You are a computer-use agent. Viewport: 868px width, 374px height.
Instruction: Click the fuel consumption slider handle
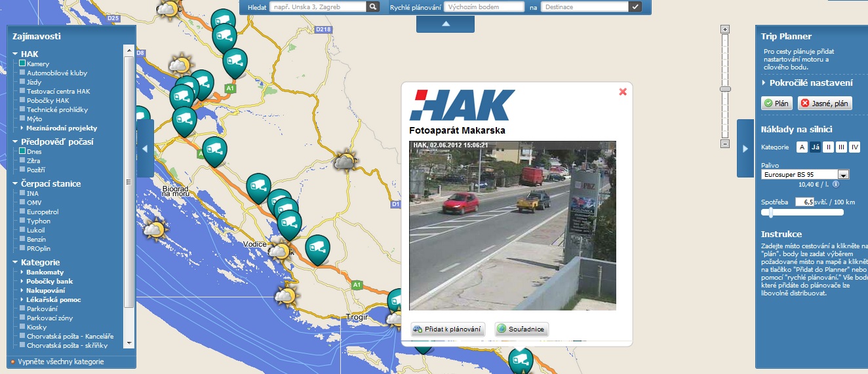[771, 212]
